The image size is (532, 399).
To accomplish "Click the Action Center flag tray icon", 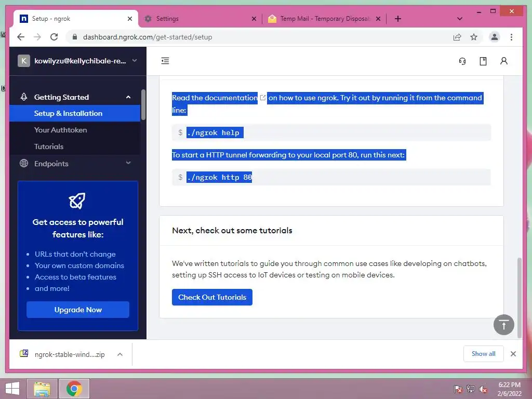I will point(458,389).
